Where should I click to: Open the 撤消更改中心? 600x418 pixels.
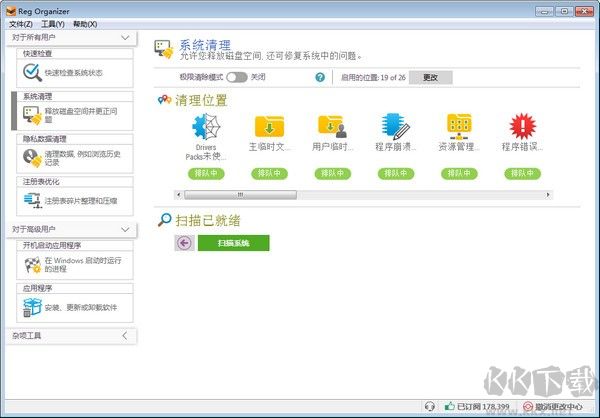click(553, 406)
